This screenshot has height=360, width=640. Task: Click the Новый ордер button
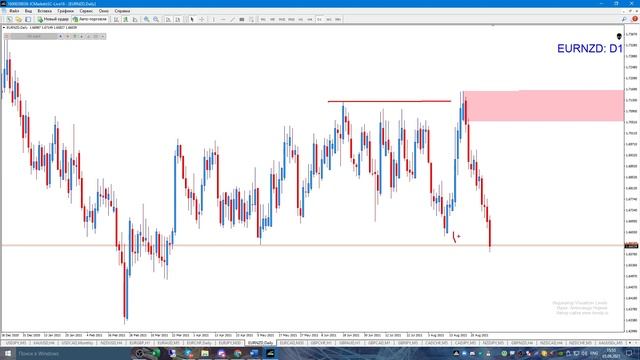click(53, 19)
